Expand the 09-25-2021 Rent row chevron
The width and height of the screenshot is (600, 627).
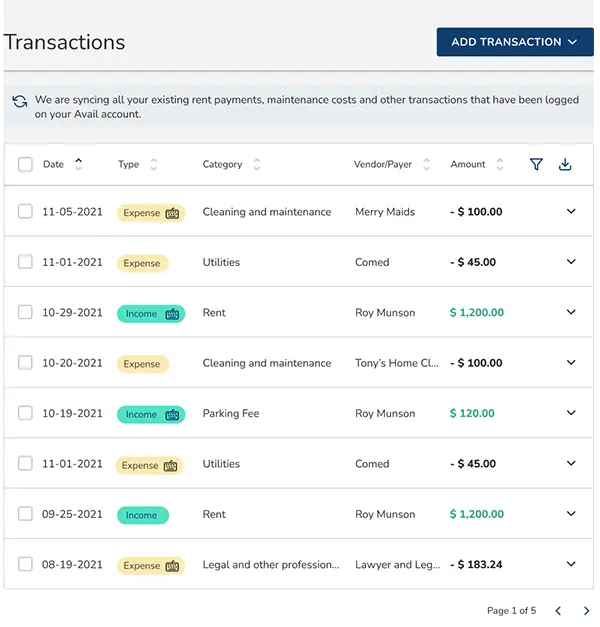(x=571, y=513)
